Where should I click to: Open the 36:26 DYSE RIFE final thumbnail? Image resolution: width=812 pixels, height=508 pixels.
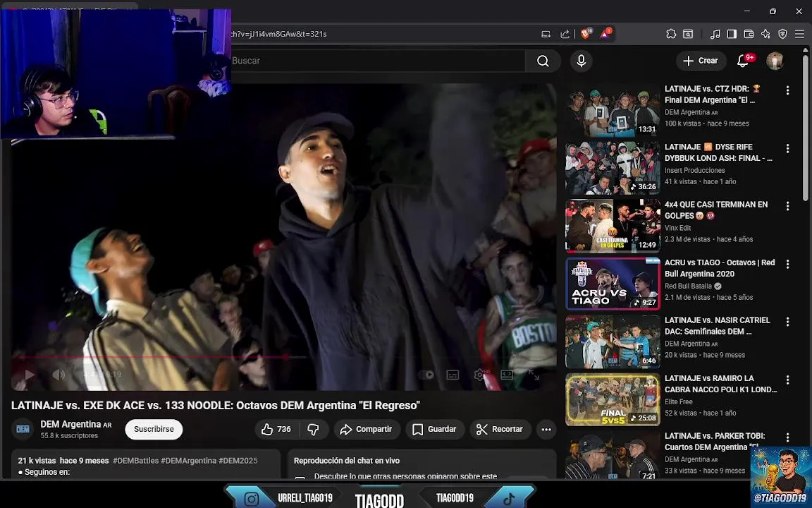point(613,167)
